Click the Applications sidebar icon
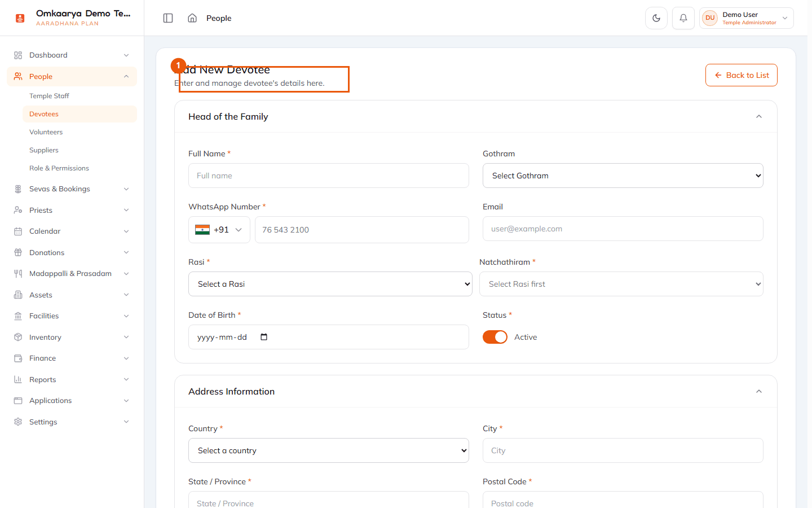This screenshot has height=508, width=812. (x=18, y=401)
